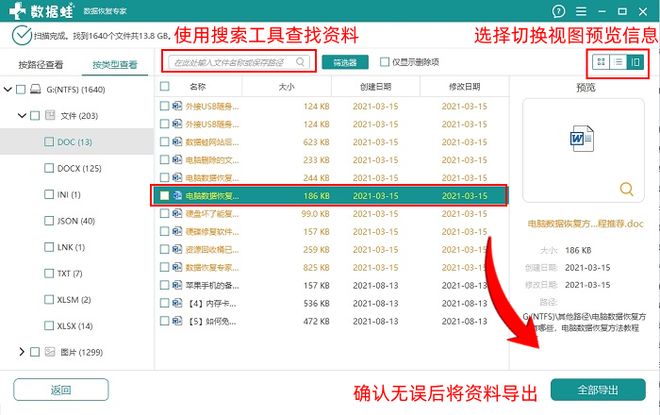The image size is (660, 415).
Task: Click Word icon of 99.0 KB file
Action: 177,213
